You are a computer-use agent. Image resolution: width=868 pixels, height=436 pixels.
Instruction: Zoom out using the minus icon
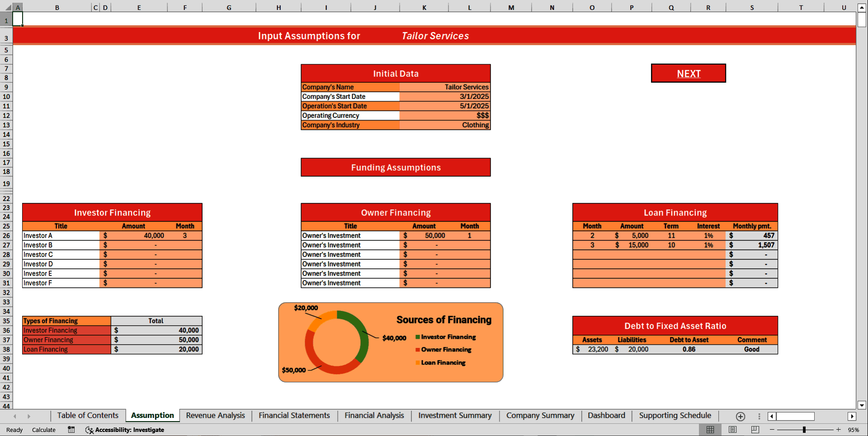pyautogui.click(x=772, y=430)
